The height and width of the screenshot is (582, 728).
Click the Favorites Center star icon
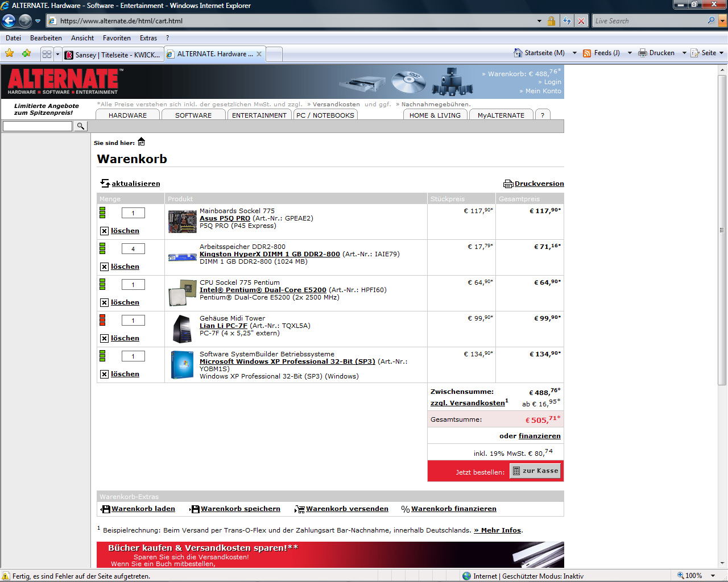click(x=10, y=53)
